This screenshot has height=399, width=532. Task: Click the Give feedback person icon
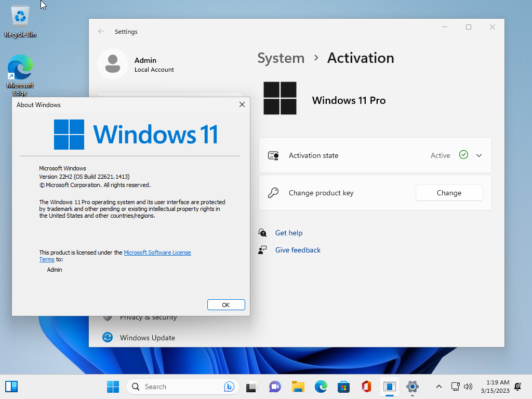[262, 250]
